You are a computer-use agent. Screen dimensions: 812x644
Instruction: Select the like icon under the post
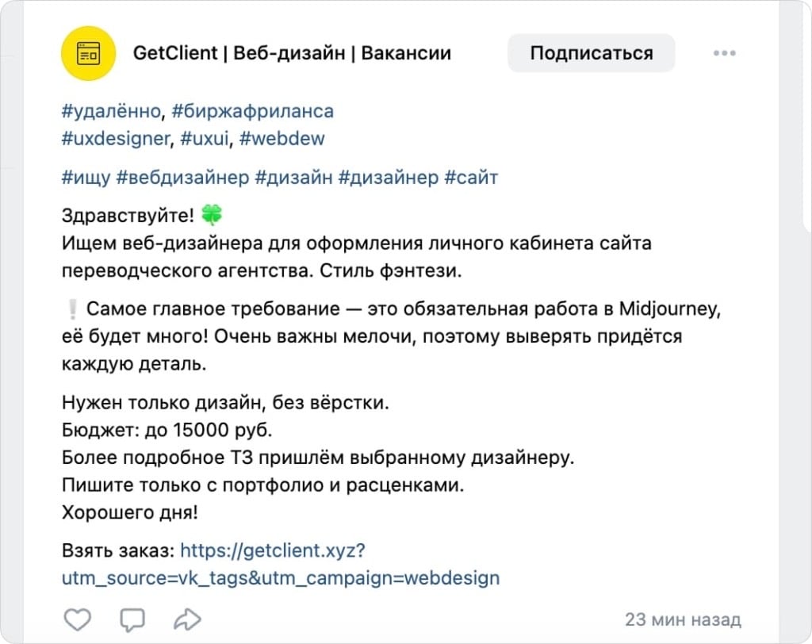77,619
